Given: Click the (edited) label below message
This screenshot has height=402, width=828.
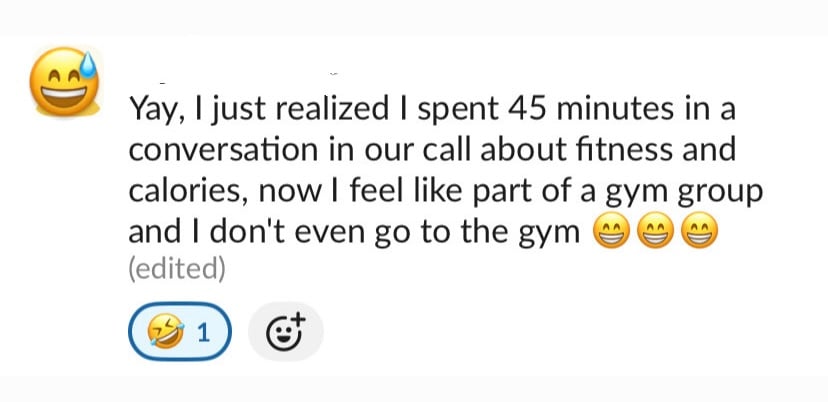Looking at the screenshot, I should [176, 269].
